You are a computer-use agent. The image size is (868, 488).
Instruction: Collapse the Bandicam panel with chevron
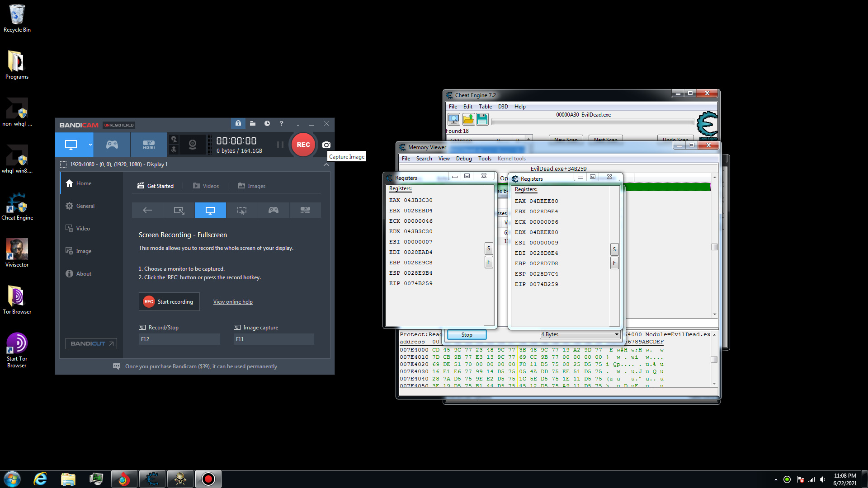(326, 164)
